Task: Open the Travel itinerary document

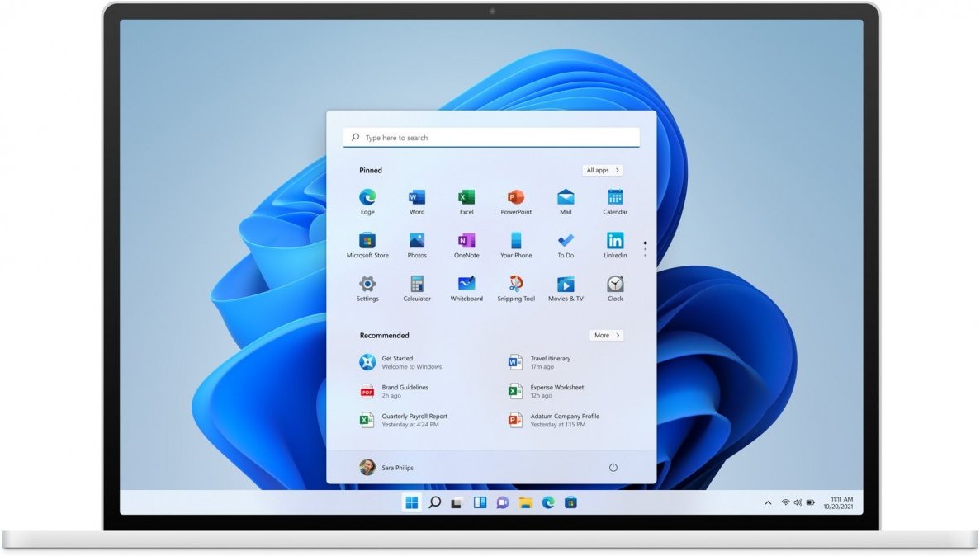Action: [550, 362]
